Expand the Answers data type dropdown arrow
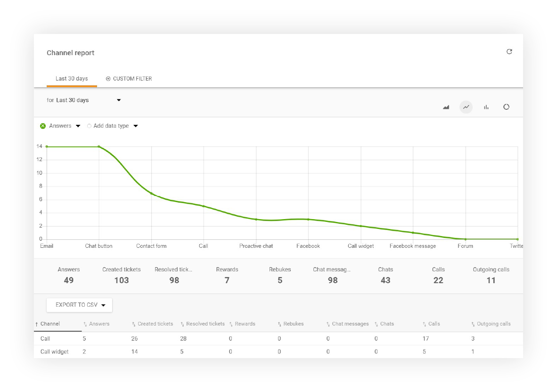This screenshot has height=392, width=557. click(78, 126)
